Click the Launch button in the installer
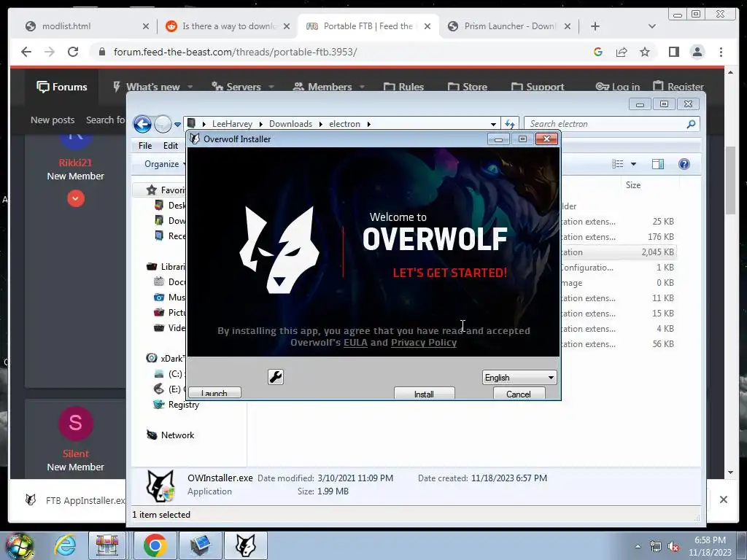 pos(214,393)
